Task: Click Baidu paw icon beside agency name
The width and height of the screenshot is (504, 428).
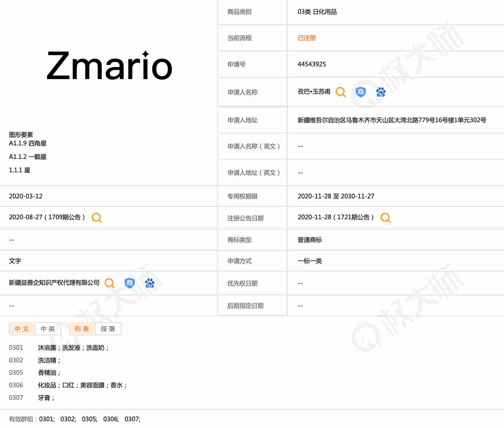Action: coord(150,283)
